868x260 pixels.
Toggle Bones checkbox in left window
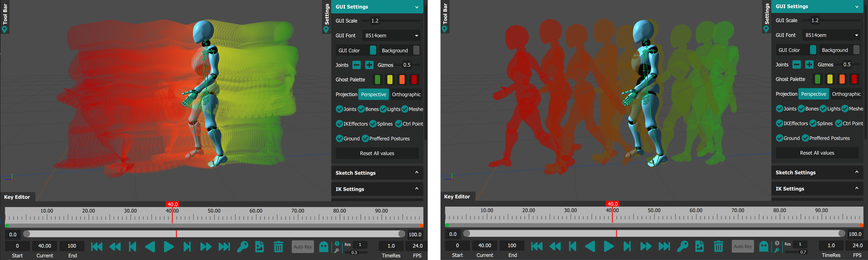point(361,109)
